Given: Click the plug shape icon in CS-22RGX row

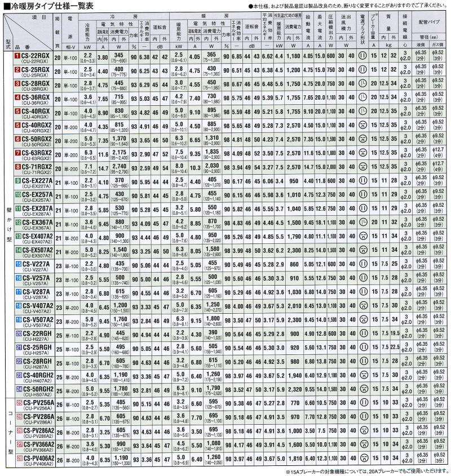Looking at the screenshot, I should click(x=362, y=56).
